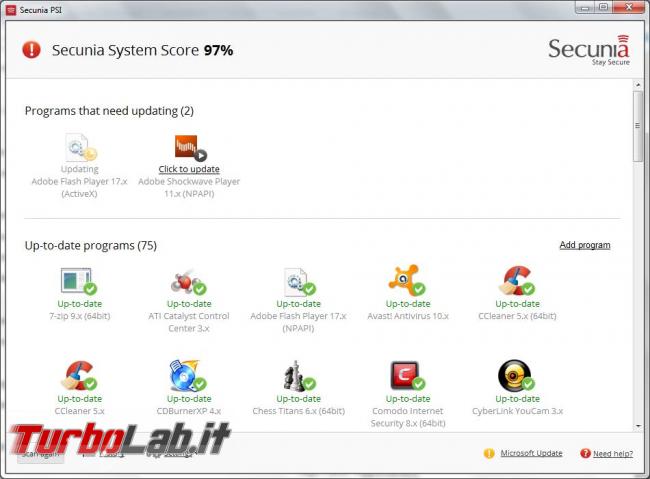Select the Adobe Flash Player NPAPI icon

pos(300,281)
